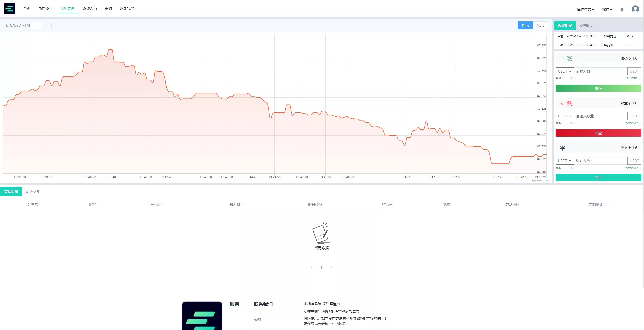This screenshot has height=330, width=644.
Task: Expand the BTC/USDT-1M pair selector
Action: (36, 25)
